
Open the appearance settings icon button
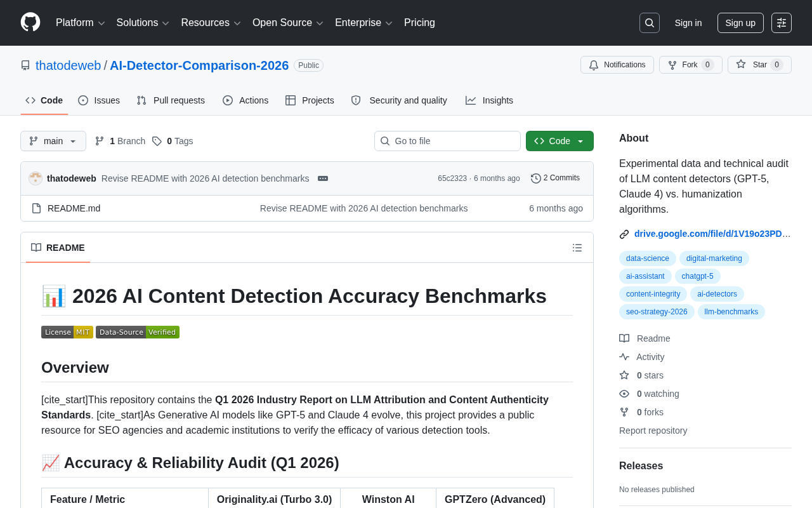click(782, 23)
